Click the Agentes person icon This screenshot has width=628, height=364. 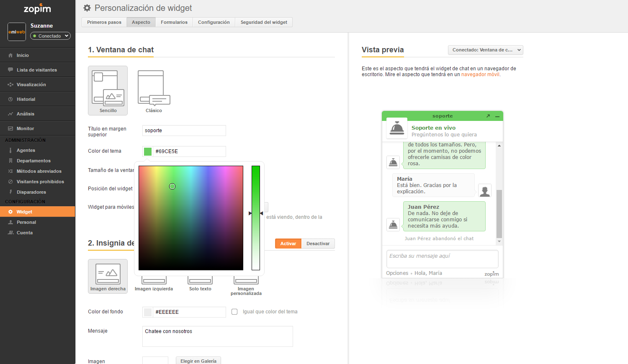coord(10,150)
